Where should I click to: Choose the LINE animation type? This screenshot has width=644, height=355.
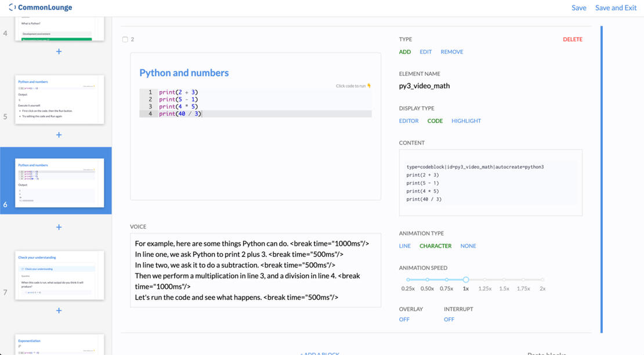click(404, 246)
